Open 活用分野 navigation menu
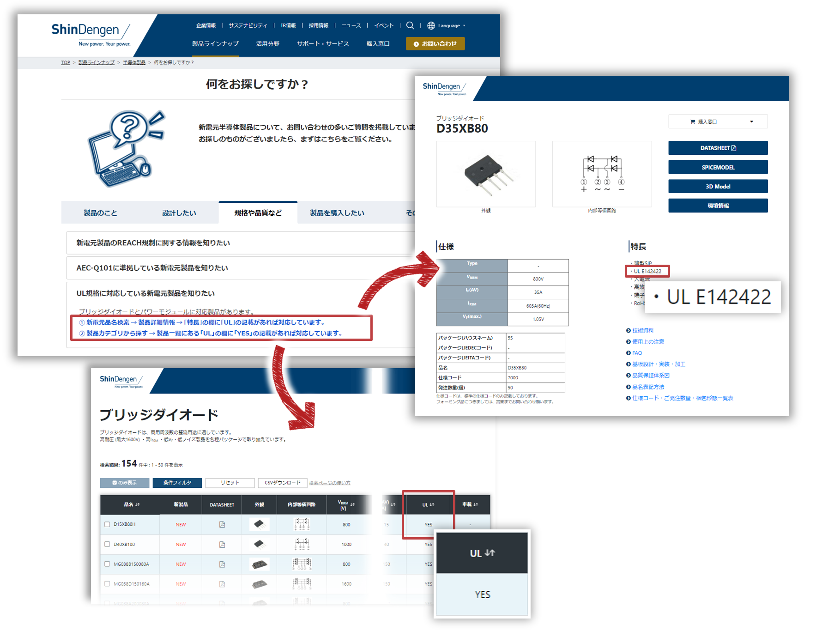 [x=268, y=44]
